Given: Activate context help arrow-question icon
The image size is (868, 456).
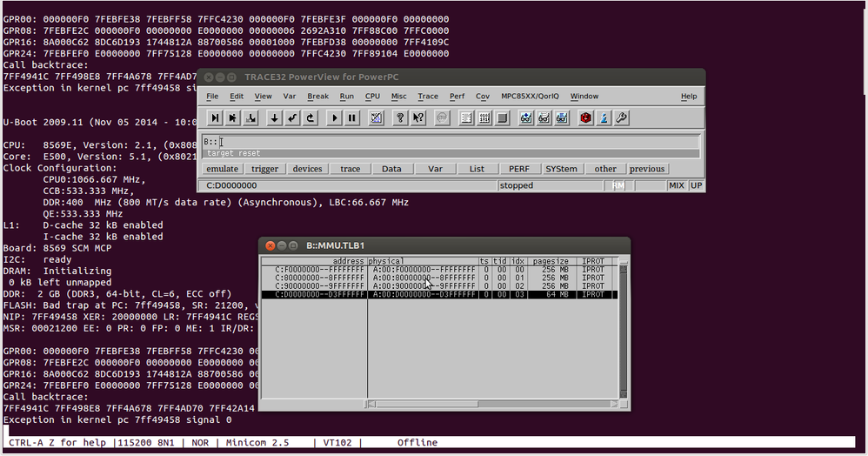Looking at the screenshot, I should 418,117.
